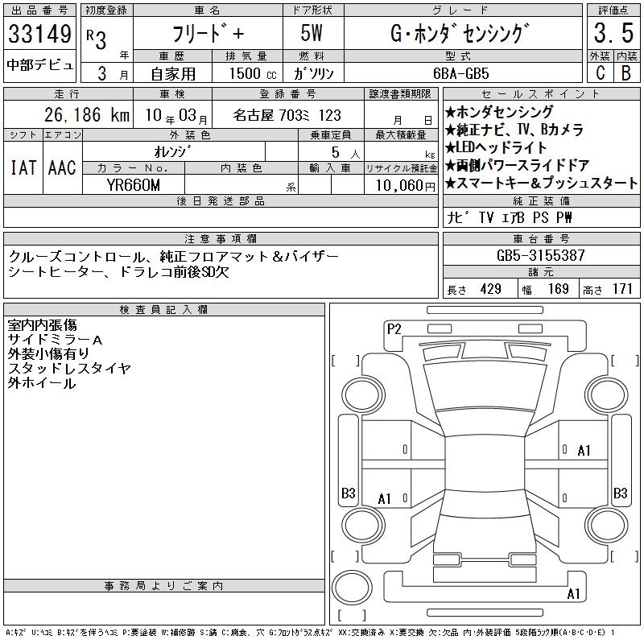This screenshot has width=644, height=644.
Task: Click the star before スマートキー&プッシュスタート
Action: 450,183
